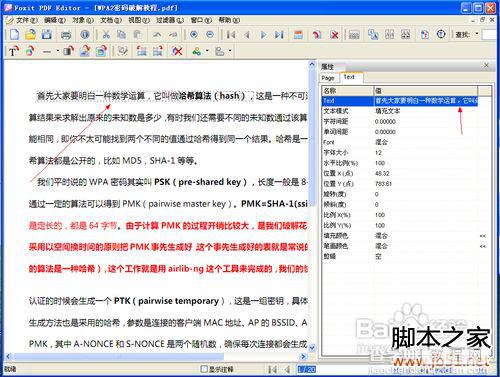The width and height of the screenshot is (500, 377).
Task: Click the page layout icon after Last Page
Action: click(298, 34)
